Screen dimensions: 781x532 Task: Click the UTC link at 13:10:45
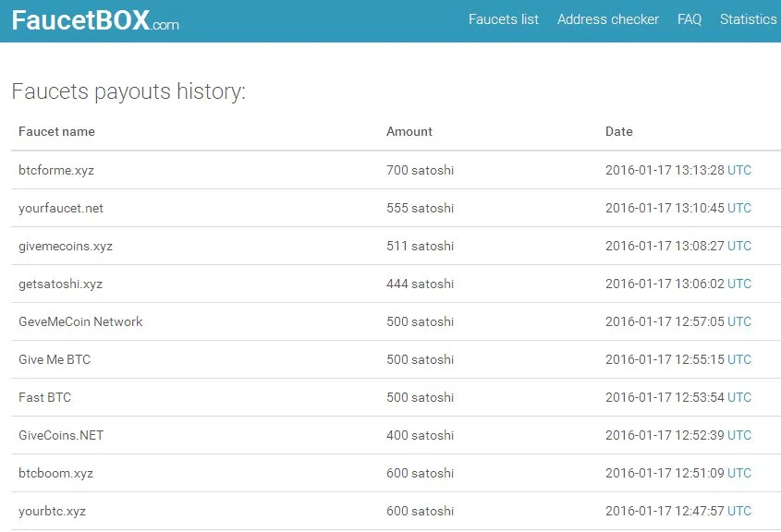coord(739,208)
